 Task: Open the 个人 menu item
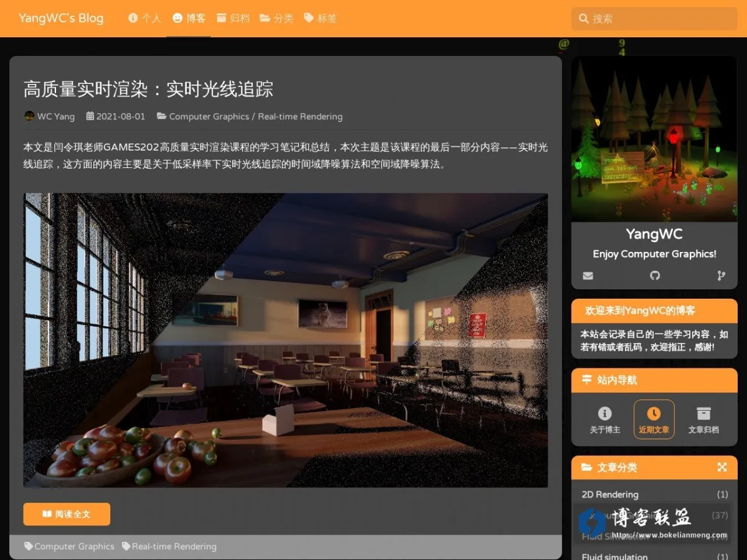(144, 18)
